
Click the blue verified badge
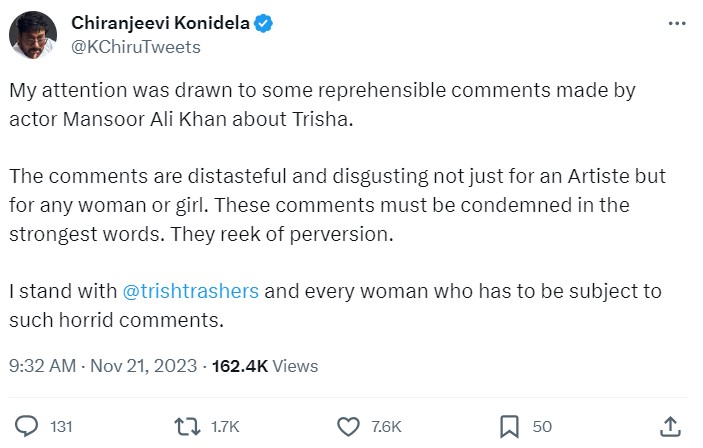pyautogui.click(x=266, y=23)
